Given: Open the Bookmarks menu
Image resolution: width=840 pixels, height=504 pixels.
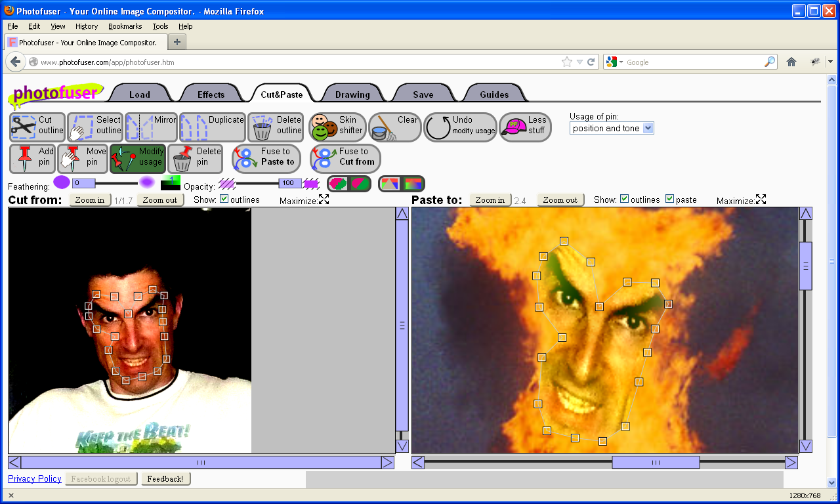Looking at the screenshot, I should [125, 26].
